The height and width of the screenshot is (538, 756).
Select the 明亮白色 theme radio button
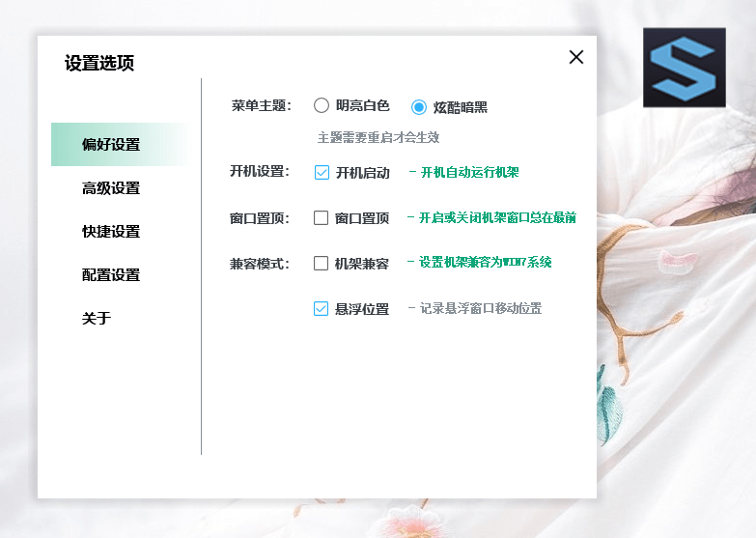322,105
